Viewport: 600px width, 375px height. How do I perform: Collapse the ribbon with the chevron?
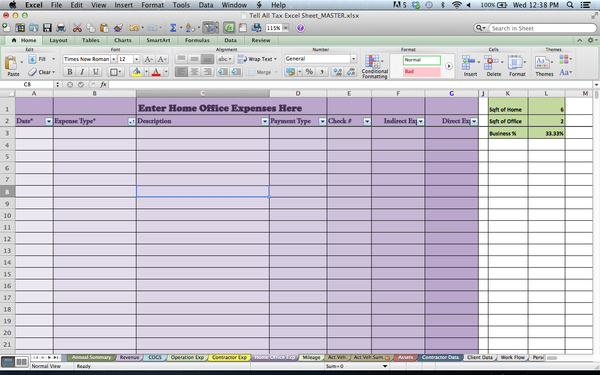point(580,40)
